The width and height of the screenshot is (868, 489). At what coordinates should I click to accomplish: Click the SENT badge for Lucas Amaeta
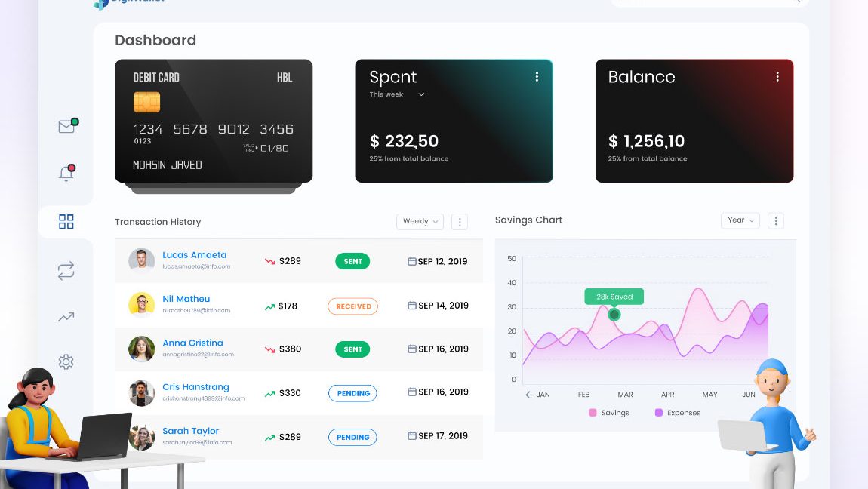pyautogui.click(x=352, y=261)
